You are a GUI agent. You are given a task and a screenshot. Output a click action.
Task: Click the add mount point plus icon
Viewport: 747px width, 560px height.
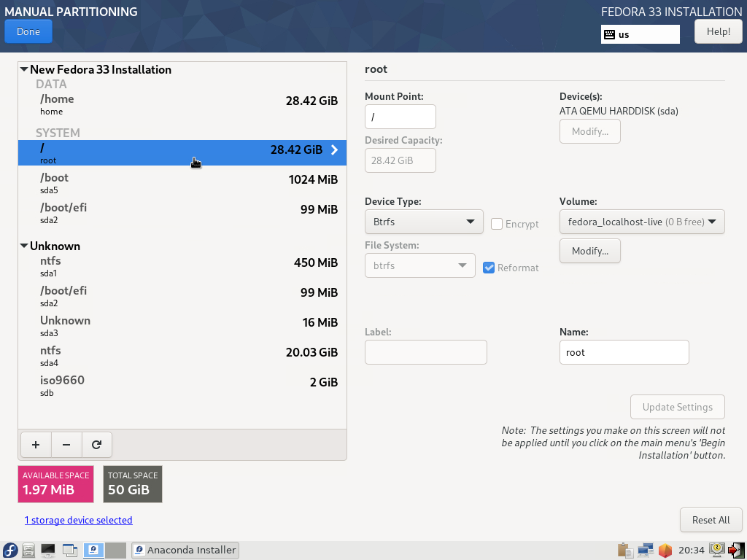click(x=36, y=445)
